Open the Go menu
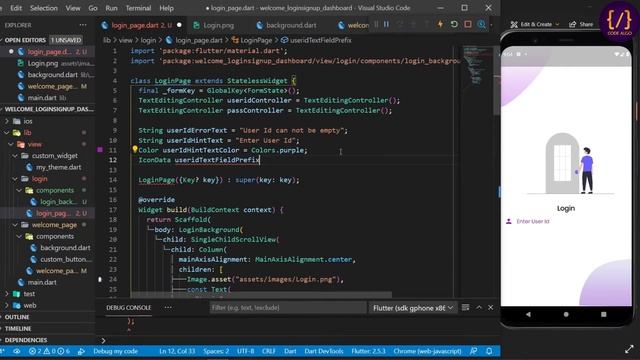Screen dimensions: 640x360 pos(93,8)
